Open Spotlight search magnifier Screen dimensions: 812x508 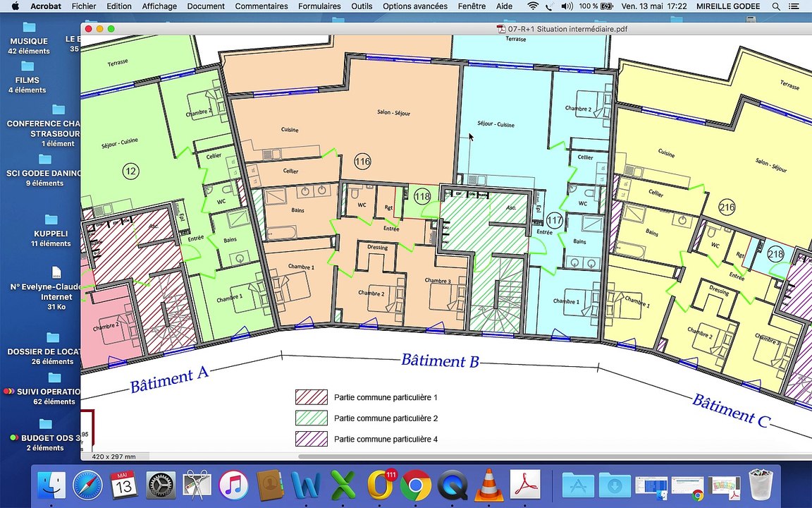[776, 6]
